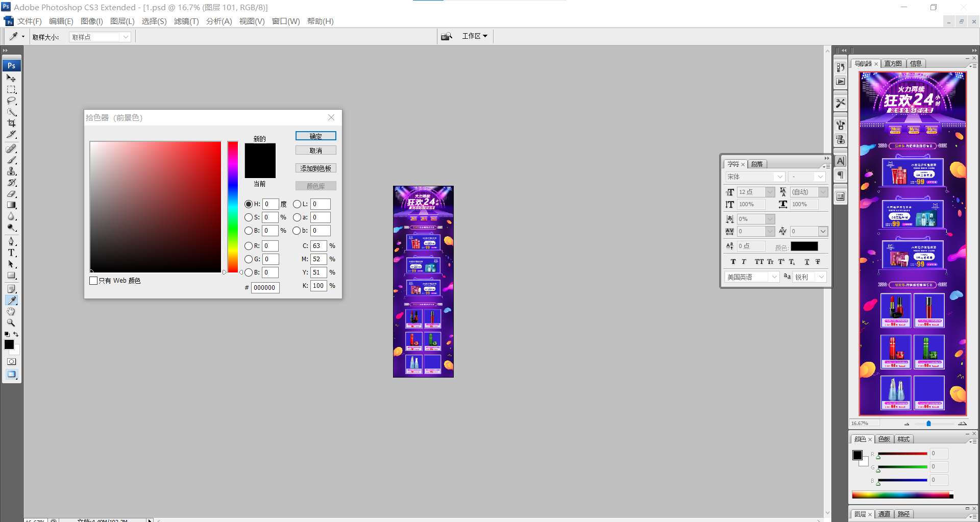Screen dimensions: 980x522
Task: Select the H hue radio button
Action: [x=248, y=204]
